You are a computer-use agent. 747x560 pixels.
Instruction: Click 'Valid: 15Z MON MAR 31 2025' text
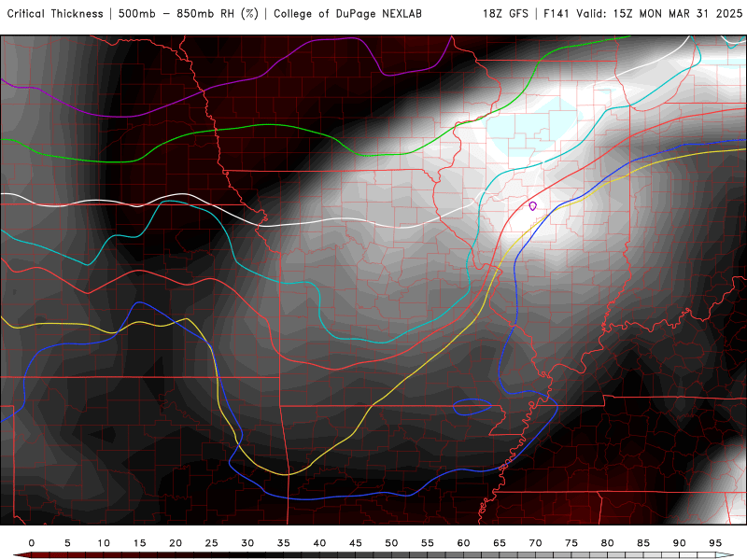659,14
